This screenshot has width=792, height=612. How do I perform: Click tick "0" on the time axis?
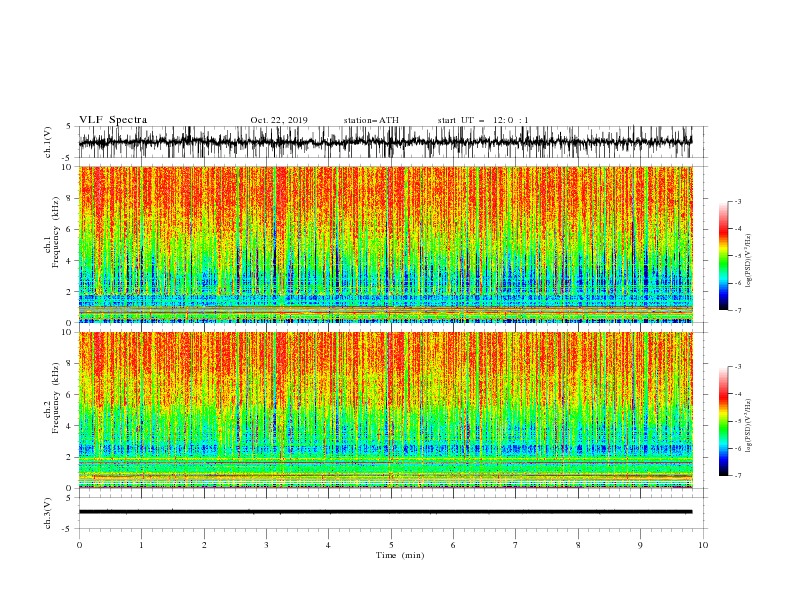coord(79,545)
